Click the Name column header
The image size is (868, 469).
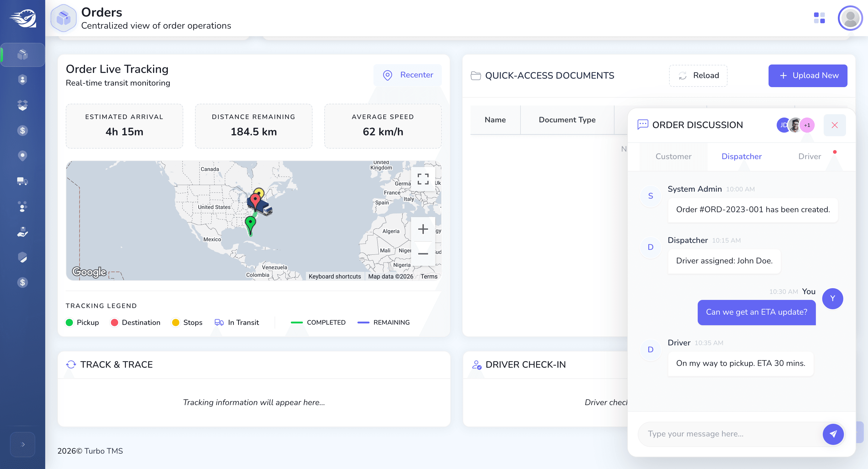coord(495,120)
